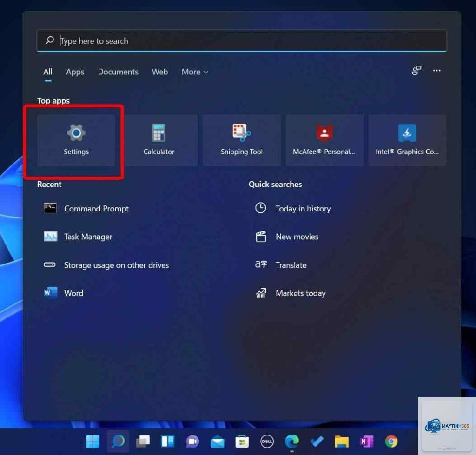Viewport: 476px width, 455px height.
Task: Switch to the All tab
Action: 48,72
